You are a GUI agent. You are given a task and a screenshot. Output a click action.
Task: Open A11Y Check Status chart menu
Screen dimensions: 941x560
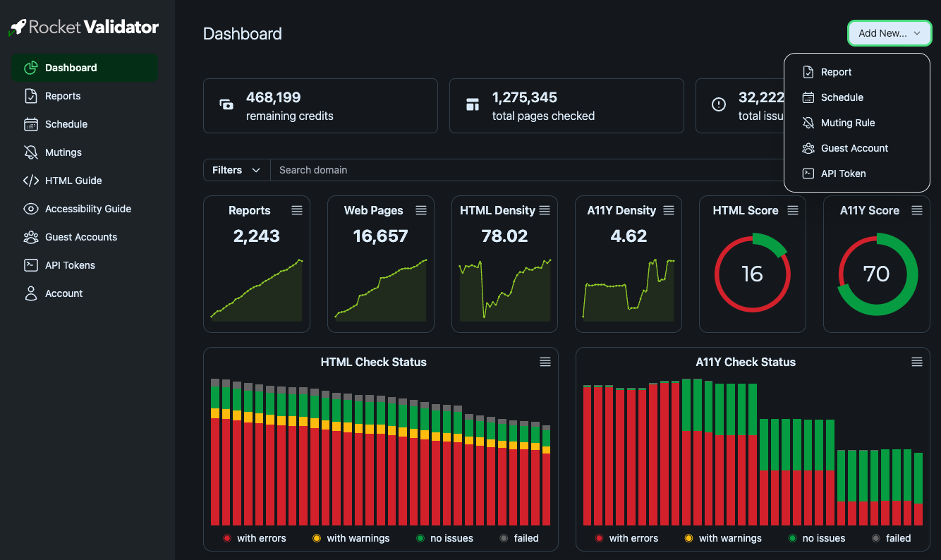tap(917, 362)
